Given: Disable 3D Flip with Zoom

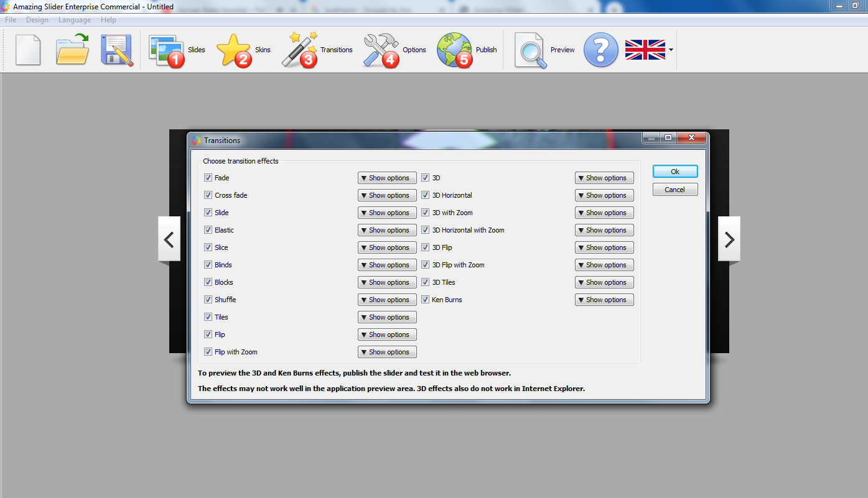Looking at the screenshot, I should pos(426,265).
